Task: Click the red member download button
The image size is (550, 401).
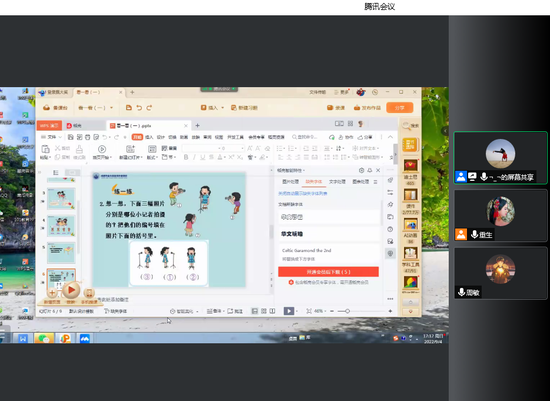Action: coord(328,272)
